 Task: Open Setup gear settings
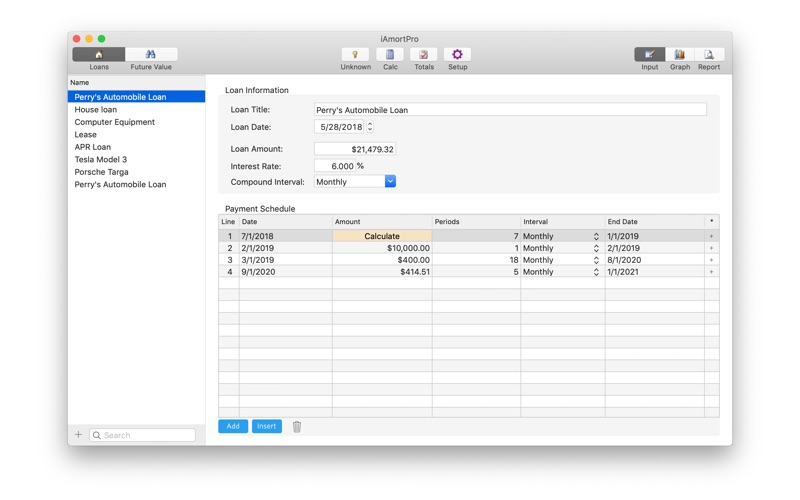click(x=457, y=54)
